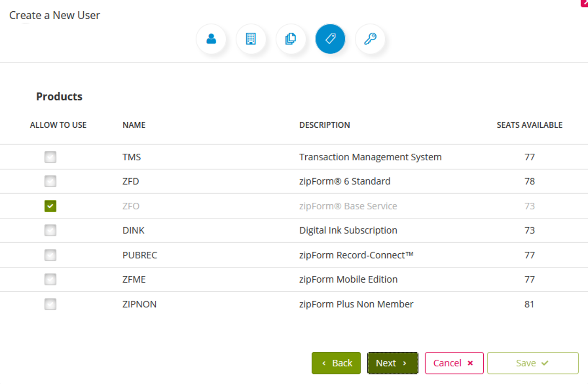This screenshot has height=384, width=588.
Task: Click the NAME column header
Action: click(x=134, y=125)
